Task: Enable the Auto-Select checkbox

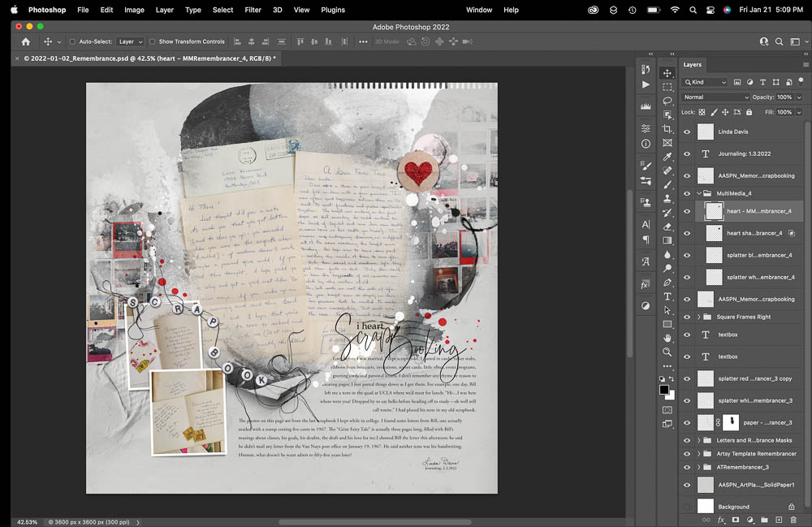Action: click(x=72, y=42)
